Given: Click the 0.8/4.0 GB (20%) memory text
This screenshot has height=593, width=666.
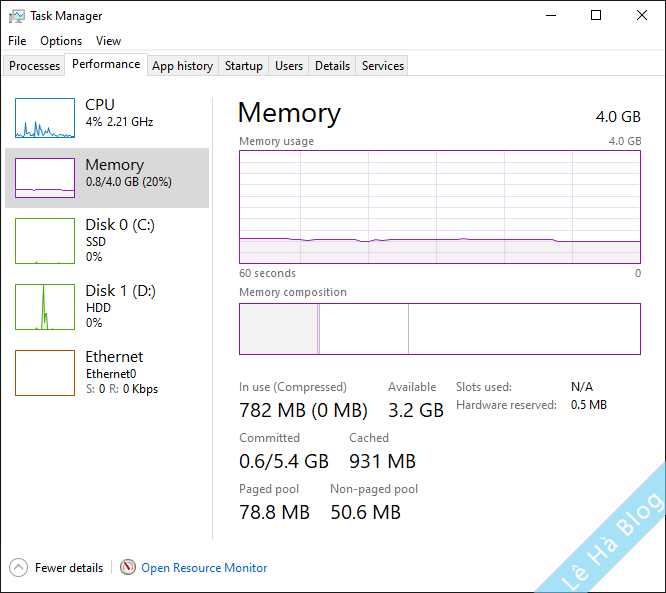Looking at the screenshot, I should click(x=129, y=182).
